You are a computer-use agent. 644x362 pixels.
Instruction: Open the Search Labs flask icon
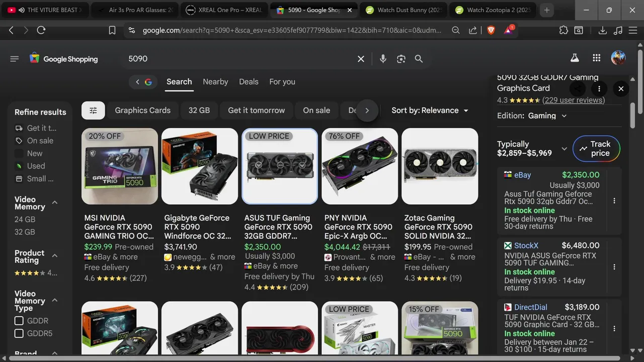click(x=575, y=58)
